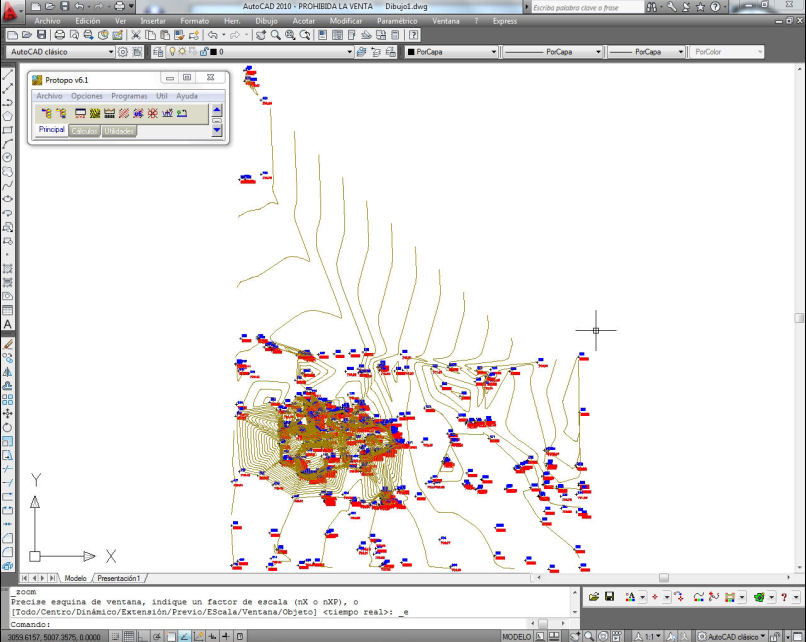Select the Rectangle draw tool

pyautogui.click(x=8, y=131)
